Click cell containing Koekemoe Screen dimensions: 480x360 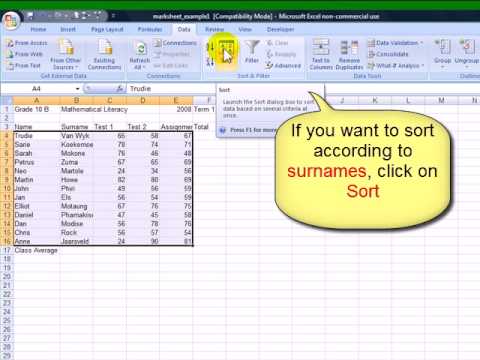coord(76,145)
